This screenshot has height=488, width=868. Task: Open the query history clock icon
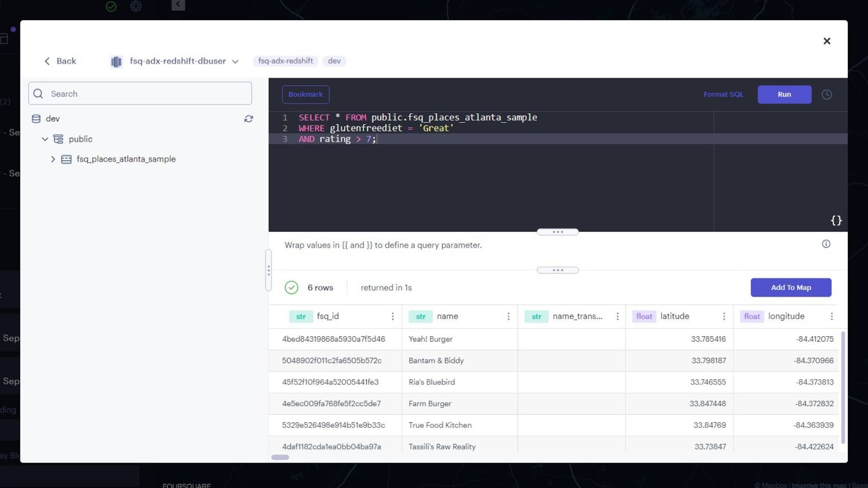[x=827, y=94]
